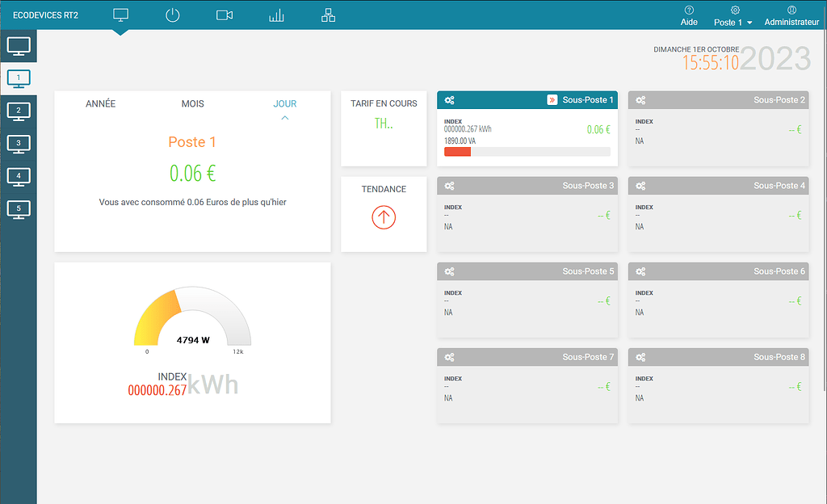The image size is (827, 504).
Task: Click the TENDANCE upward arrow button
Action: (384, 216)
